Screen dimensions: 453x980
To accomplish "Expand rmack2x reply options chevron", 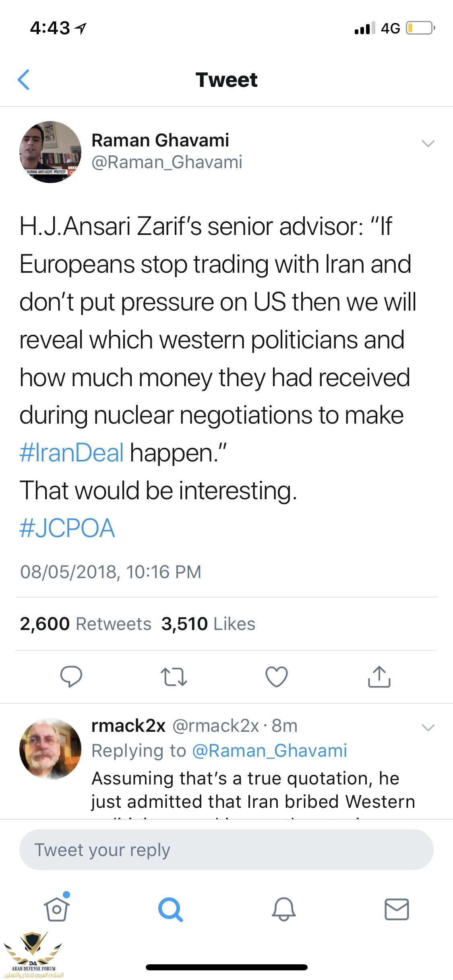I will [428, 727].
